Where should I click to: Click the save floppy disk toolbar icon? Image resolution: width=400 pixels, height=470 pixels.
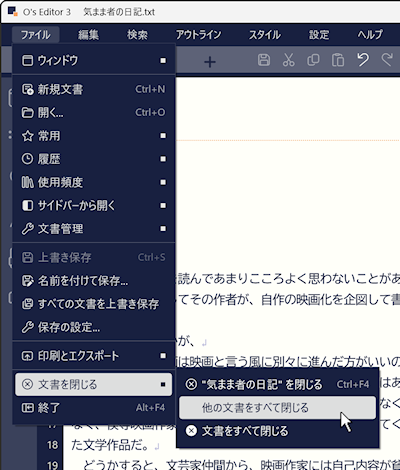click(264, 60)
